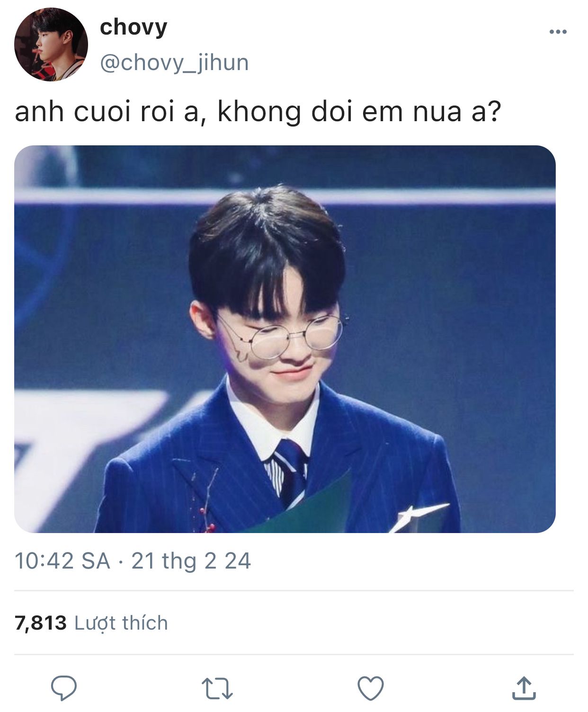The width and height of the screenshot is (588, 712).
Task: Open the @chovy_jihun handle link
Action: click(174, 62)
